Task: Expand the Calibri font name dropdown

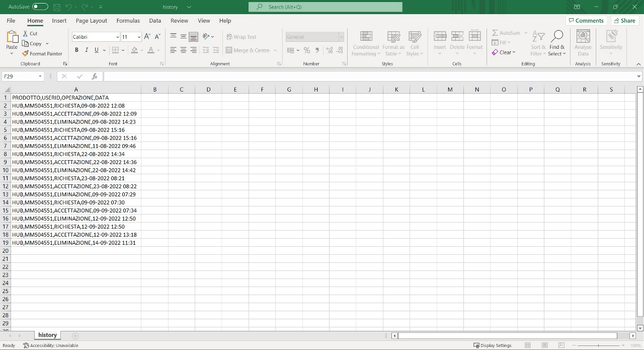Action: (x=117, y=37)
